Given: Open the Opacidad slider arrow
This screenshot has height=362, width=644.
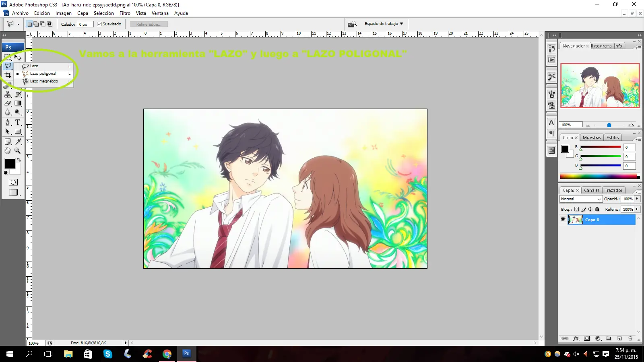Looking at the screenshot, I should click(637, 199).
